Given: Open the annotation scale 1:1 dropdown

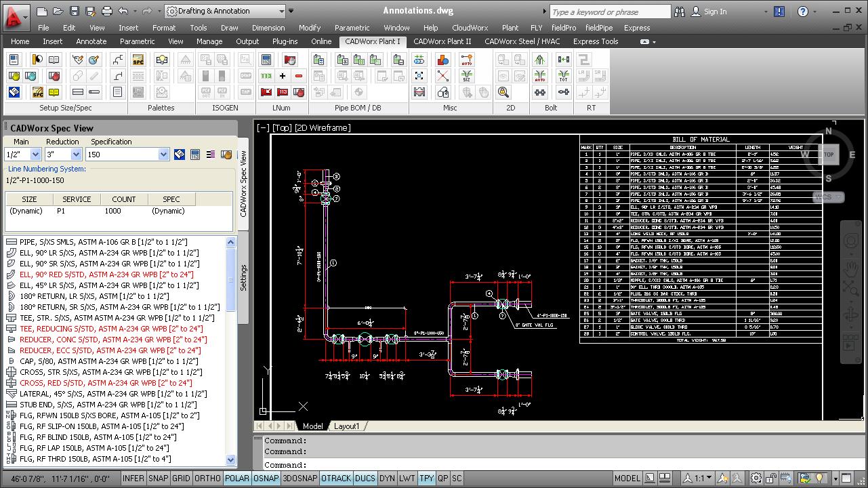Looking at the screenshot, I should 698,478.
